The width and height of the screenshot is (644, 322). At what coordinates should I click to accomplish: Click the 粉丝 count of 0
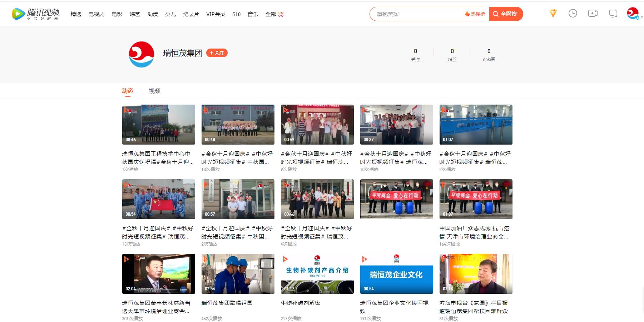click(452, 55)
